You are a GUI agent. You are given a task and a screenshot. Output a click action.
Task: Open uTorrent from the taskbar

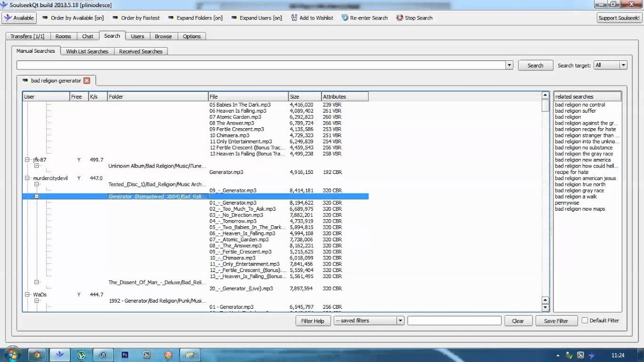(82, 355)
